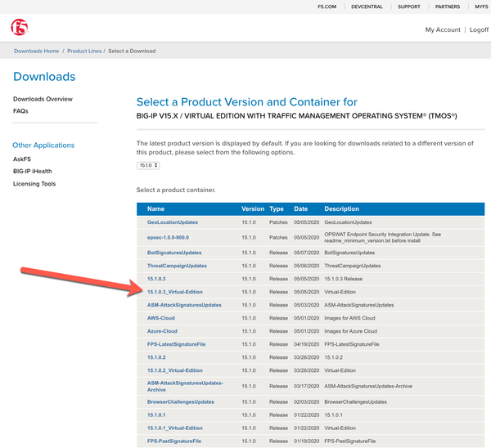Image resolution: width=491 pixels, height=448 pixels.
Task: Go to PARTNERS in top bar
Action: pos(447,7)
